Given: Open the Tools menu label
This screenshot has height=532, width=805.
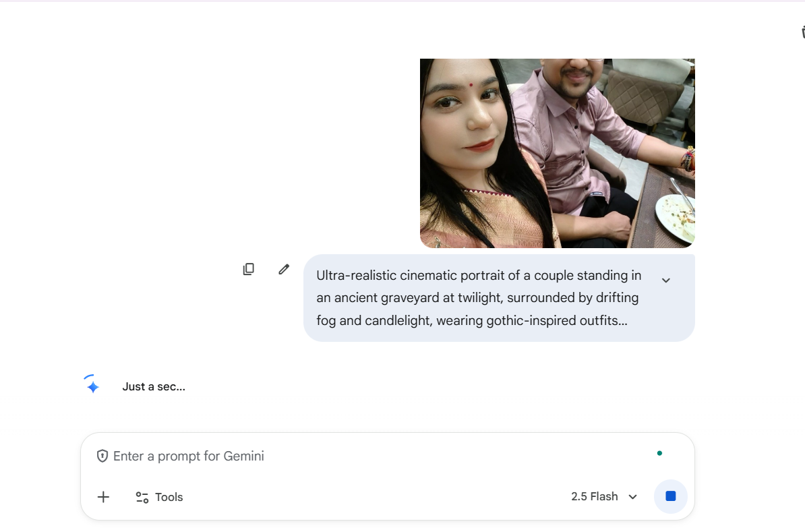Looking at the screenshot, I should tap(169, 498).
